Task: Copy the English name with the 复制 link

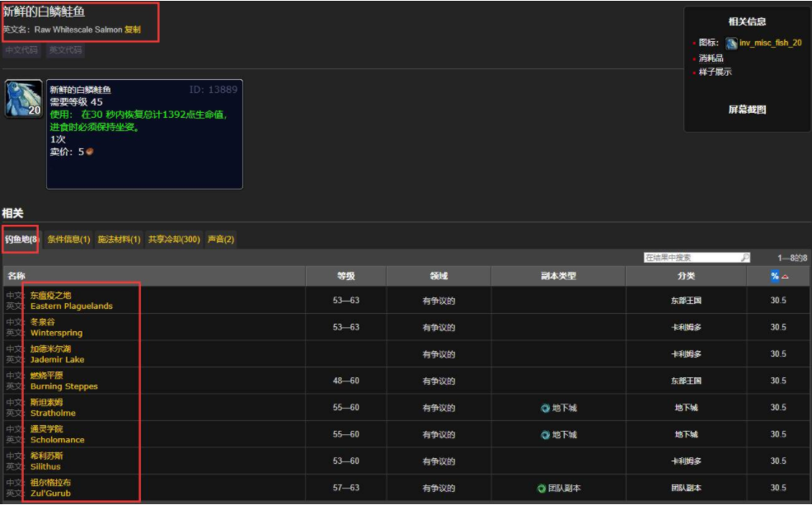Action: (x=133, y=30)
